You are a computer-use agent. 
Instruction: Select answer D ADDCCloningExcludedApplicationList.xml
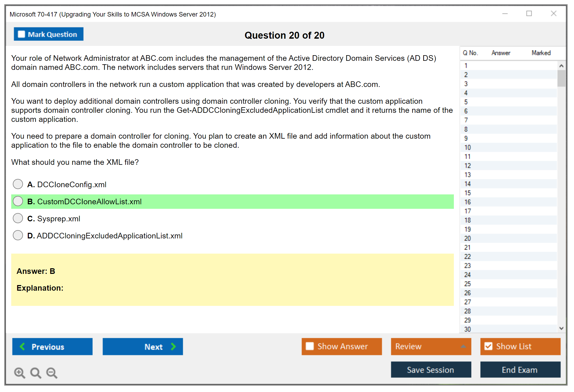click(x=18, y=235)
